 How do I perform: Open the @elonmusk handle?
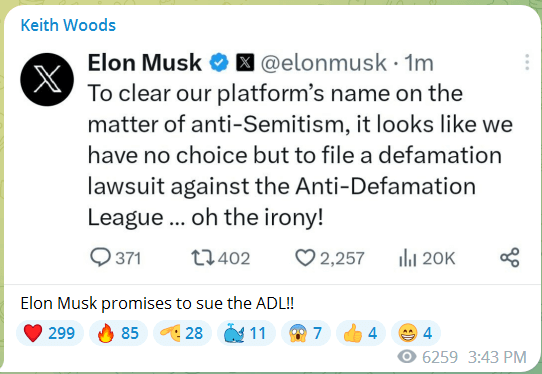[x=324, y=63]
